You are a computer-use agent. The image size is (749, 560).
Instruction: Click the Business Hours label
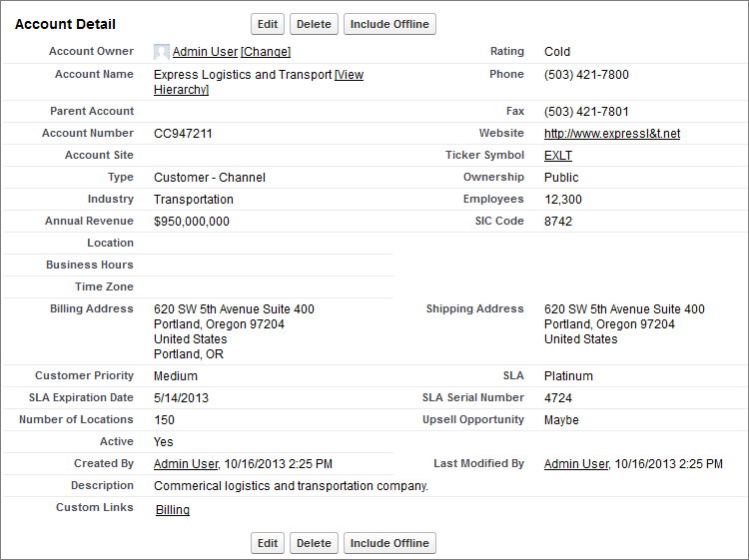pyautogui.click(x=90, y=265)
